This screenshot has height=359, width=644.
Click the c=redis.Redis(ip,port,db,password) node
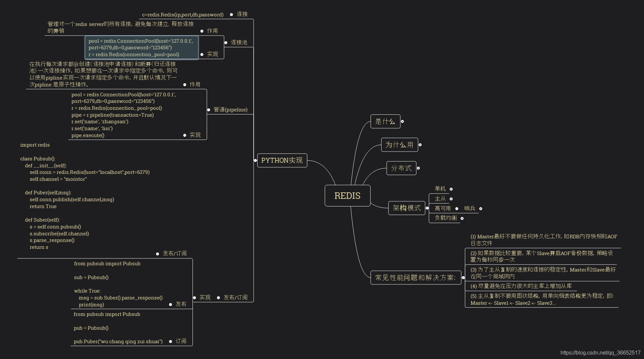coord(183,15)
